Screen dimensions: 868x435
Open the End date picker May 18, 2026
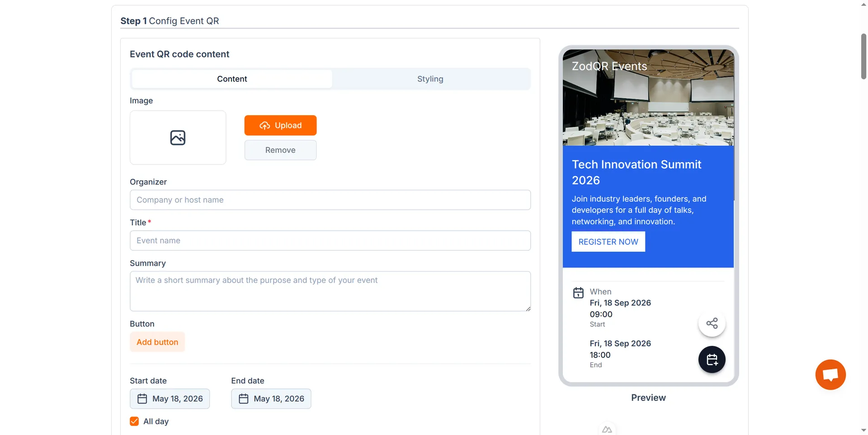[271, 399]
